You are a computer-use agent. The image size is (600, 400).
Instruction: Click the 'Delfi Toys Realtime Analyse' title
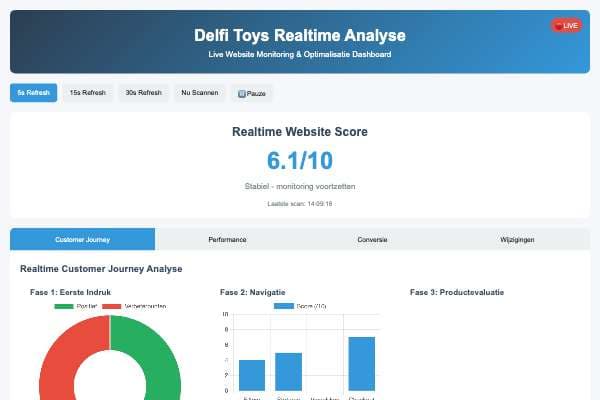(300, 36)
